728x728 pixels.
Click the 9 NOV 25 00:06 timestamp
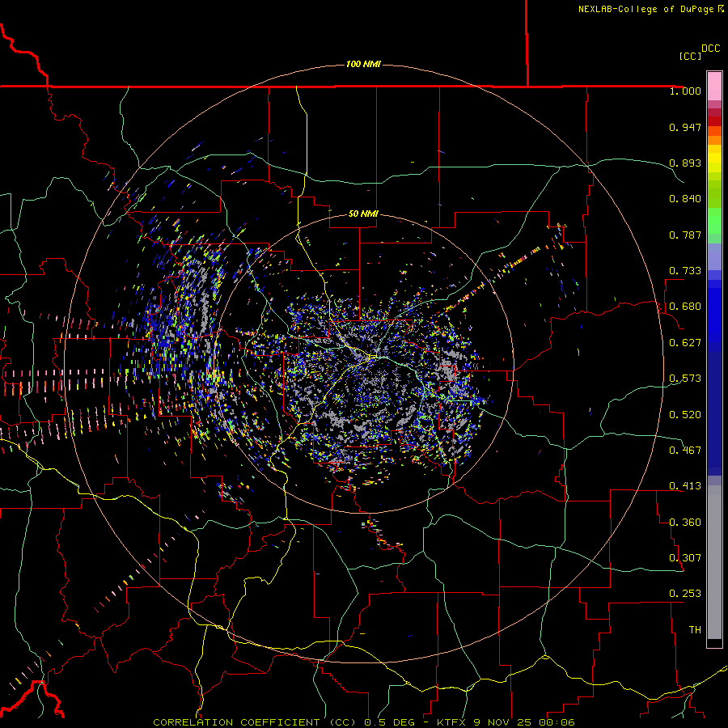click(525, 722)
